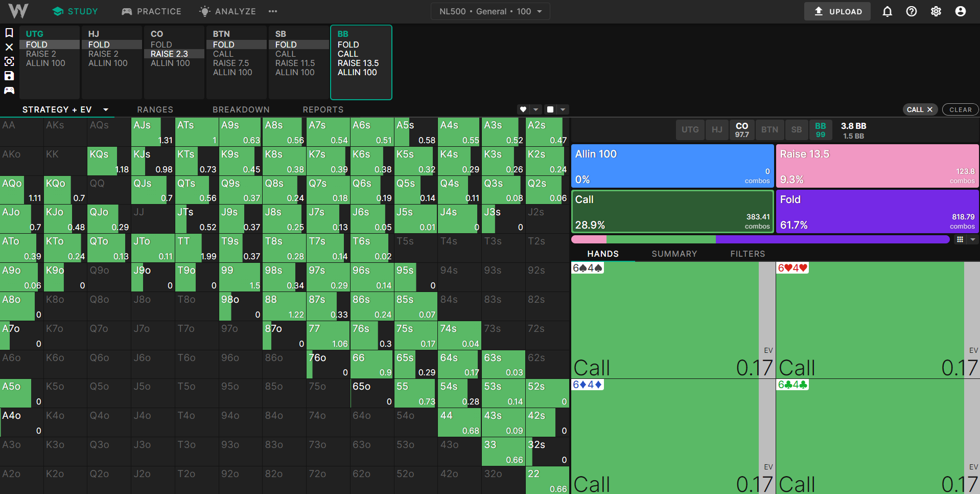Open settings gear icon
Image resolution: width=980 pixels, height=494 pixels.
(936, 11)
